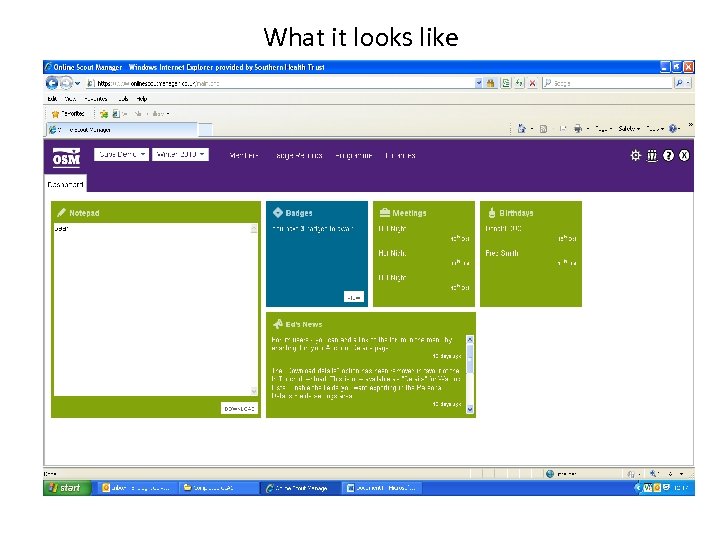
Task: Open the calendar icon in OSM header
Action: click(x=652, y=156)
